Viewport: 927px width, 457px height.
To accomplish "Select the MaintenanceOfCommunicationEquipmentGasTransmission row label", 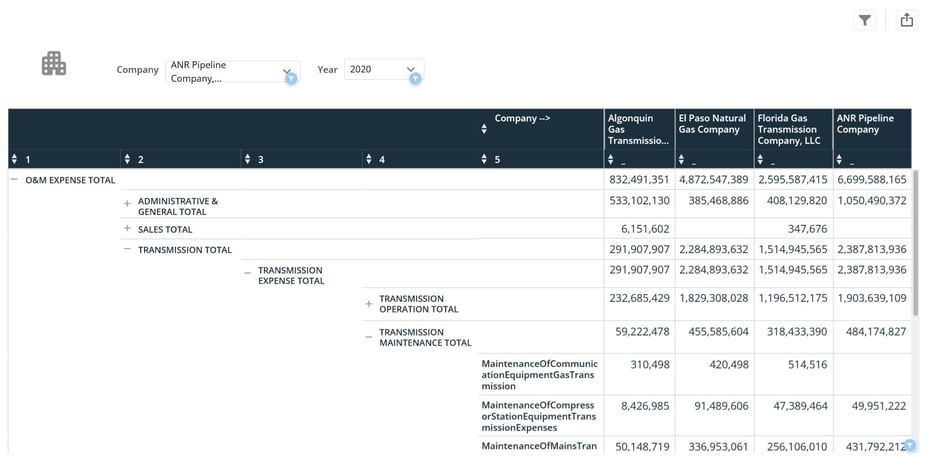I will coord(539,375).
